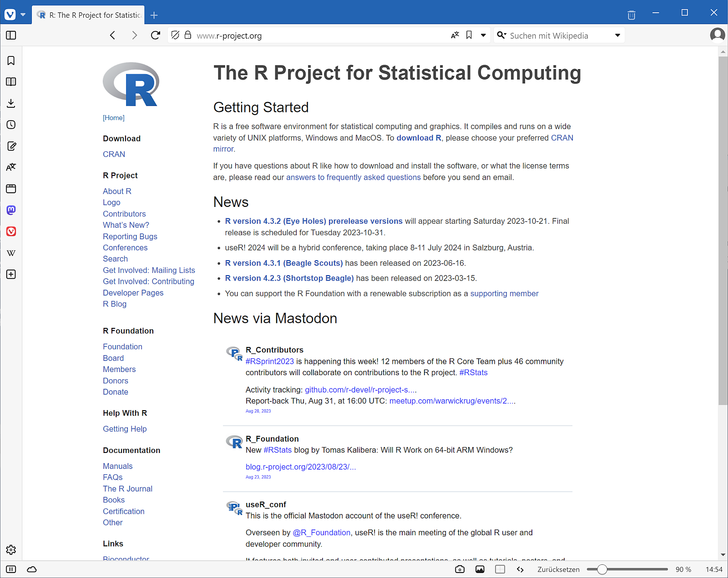Open the Wikipedia web panel
This screenshot has height=578, width=728.
pyautogui.click(x=11, y=253)
